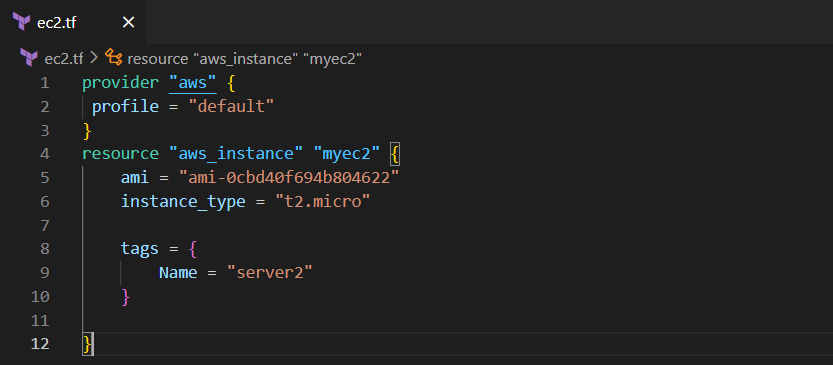Image resolution: width=833 pixels, height=365 pixels.
Task: Click the "ami" attribute on line 5
Action: pos(135,177)
